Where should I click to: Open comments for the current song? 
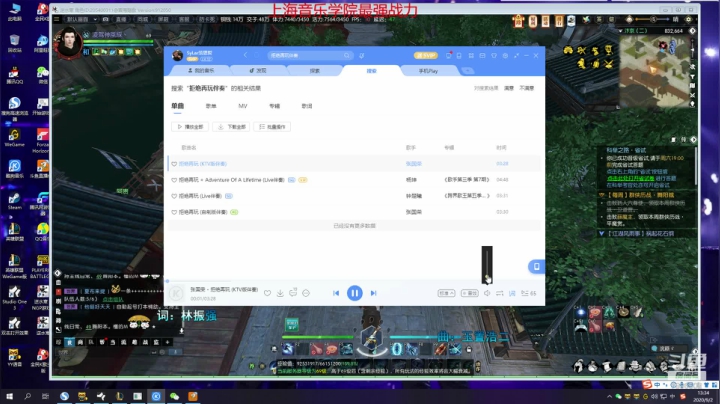click(x=293, y=293)
